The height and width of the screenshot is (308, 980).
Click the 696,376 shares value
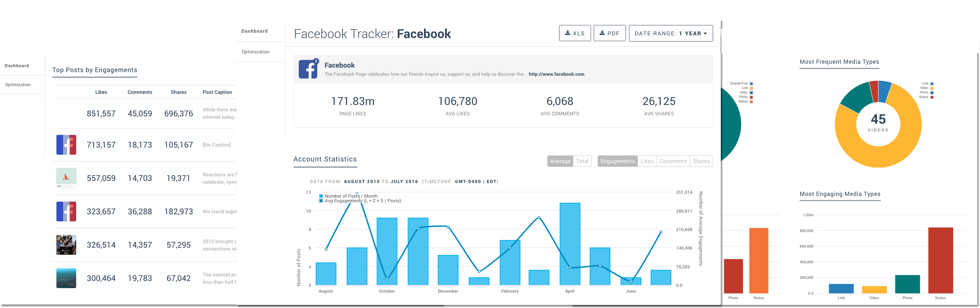(x=179, y=114)
